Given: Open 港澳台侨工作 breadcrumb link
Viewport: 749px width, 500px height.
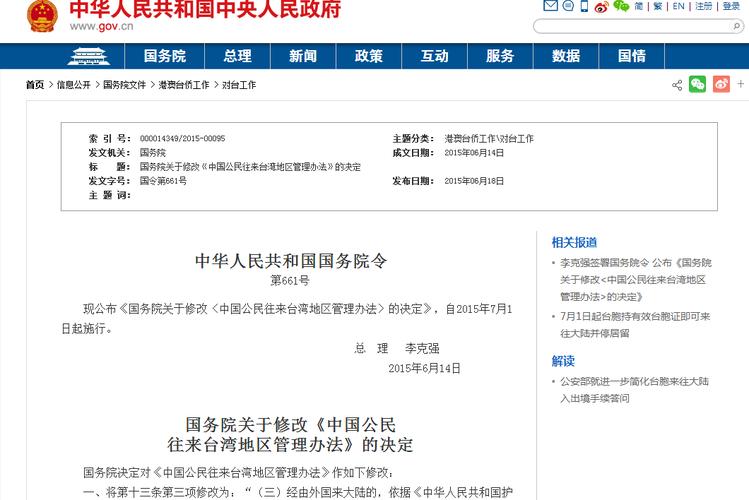Looking at the screenshot, I should (x=184, y=85).
